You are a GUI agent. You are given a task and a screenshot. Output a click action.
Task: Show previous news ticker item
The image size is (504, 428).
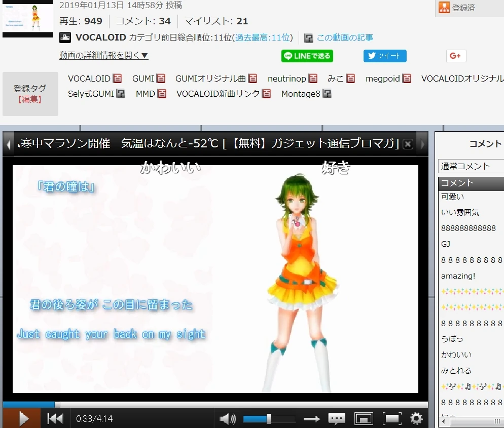coord(8,144)
